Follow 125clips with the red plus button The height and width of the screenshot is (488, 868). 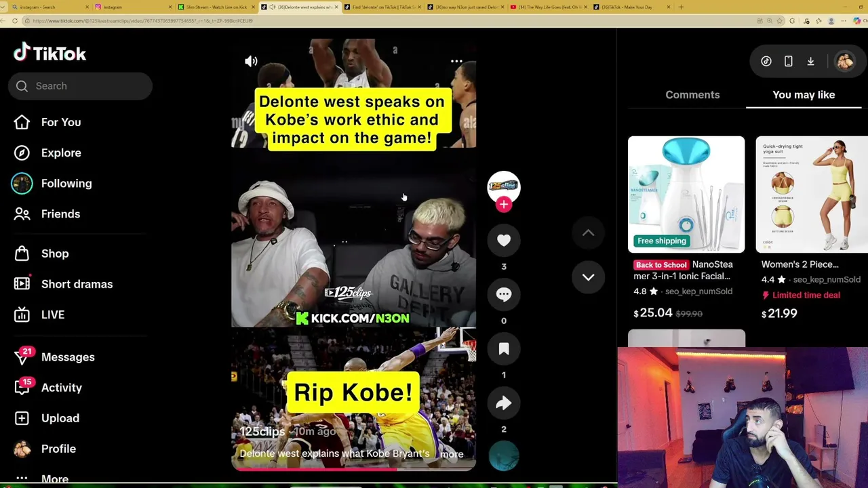click(x=504, y=204)
